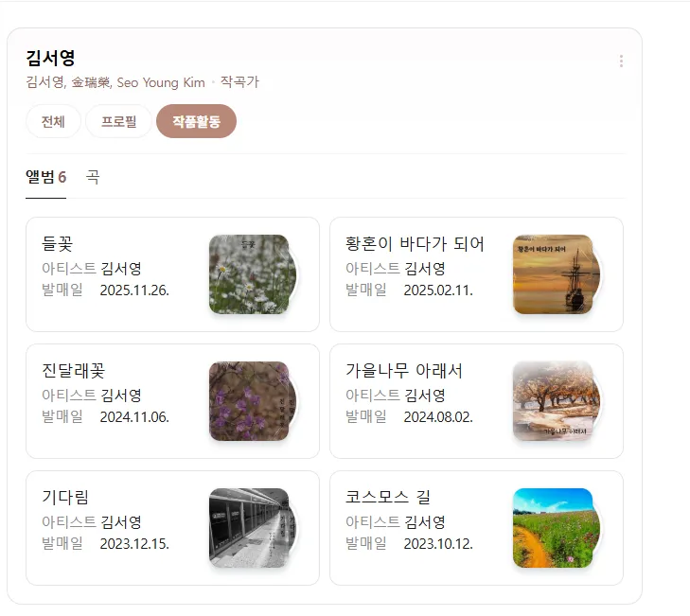
Task: Click release date 2025.02.11.
Action: [438, 290]
